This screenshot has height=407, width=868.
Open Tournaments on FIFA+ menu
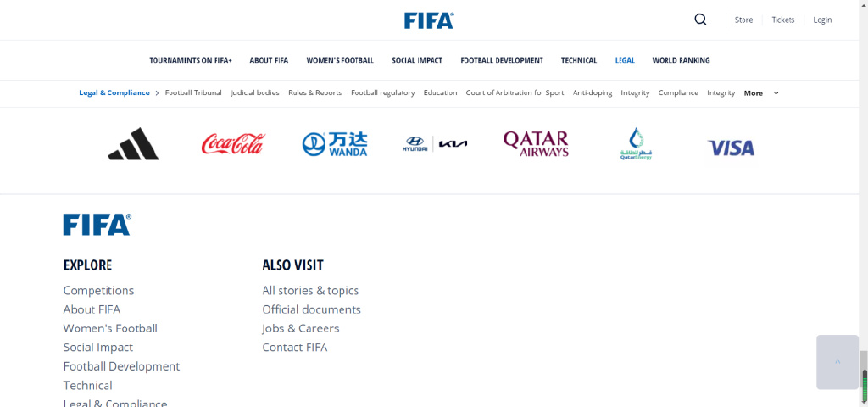pyautogui.click(x=191, y=60)
